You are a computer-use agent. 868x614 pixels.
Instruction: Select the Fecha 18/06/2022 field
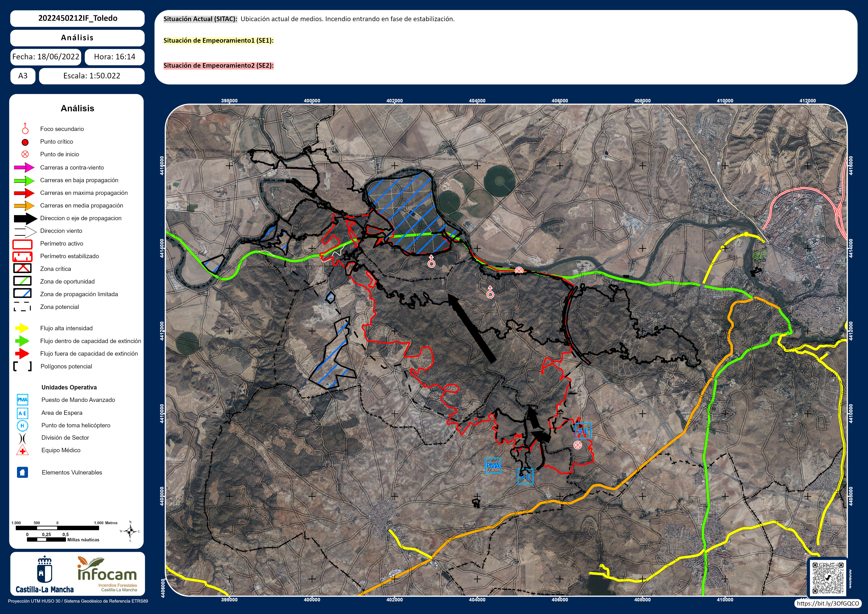(x=46, y=57)
